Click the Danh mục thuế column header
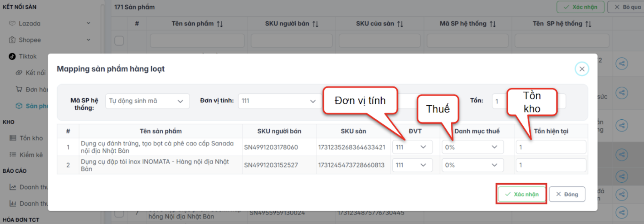This screenshot has height=224, width=644. tap(477, 131)
